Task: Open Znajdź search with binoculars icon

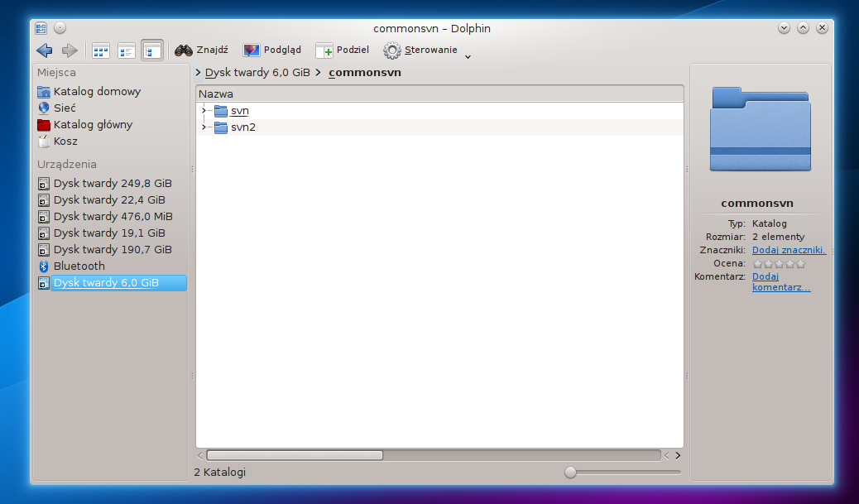Action: coord(201,50)
